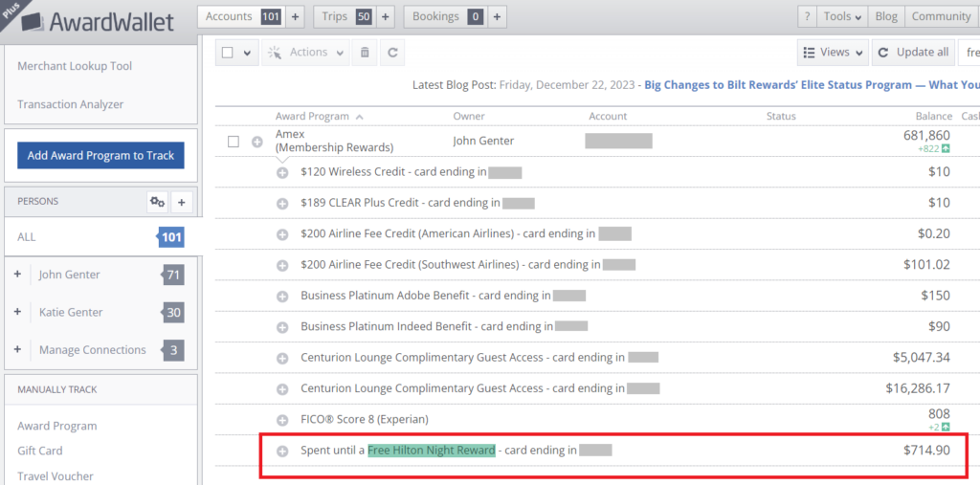Expand the Amex Membership Rewards row plus icon
This screenshot has width=980, height=485.
coord(256,142)
